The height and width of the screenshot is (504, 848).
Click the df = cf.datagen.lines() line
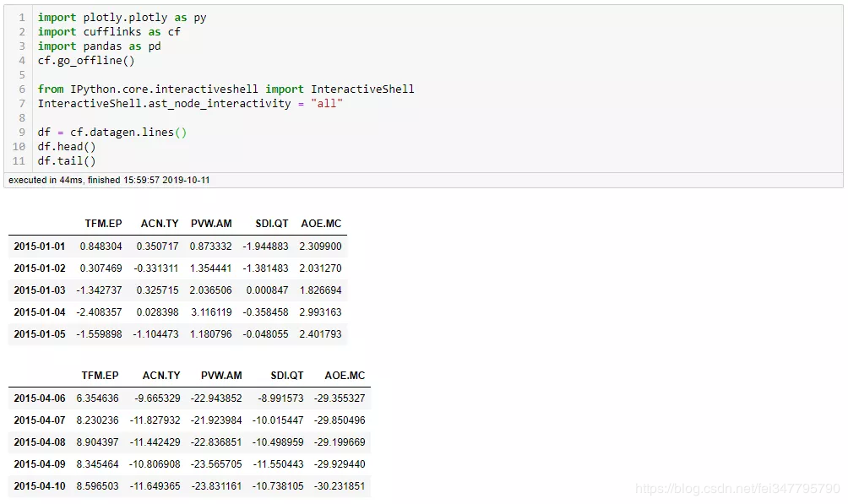point(112,133)
